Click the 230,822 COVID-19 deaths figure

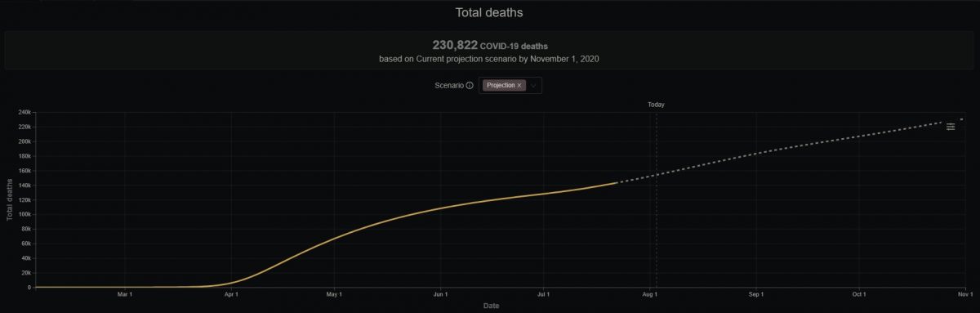[489, 45]
